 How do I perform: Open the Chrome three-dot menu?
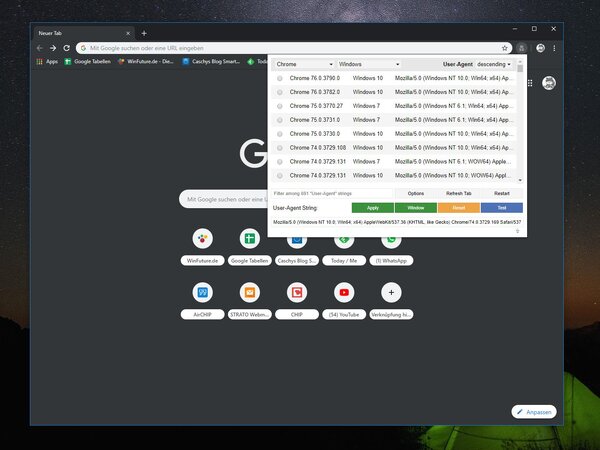pos(554,48)
